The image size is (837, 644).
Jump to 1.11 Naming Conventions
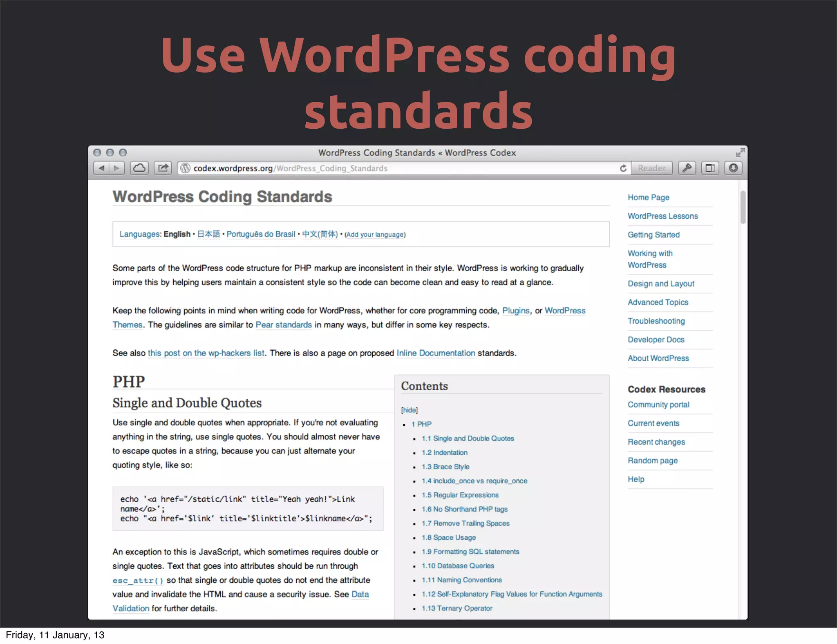tap(462, 580)
